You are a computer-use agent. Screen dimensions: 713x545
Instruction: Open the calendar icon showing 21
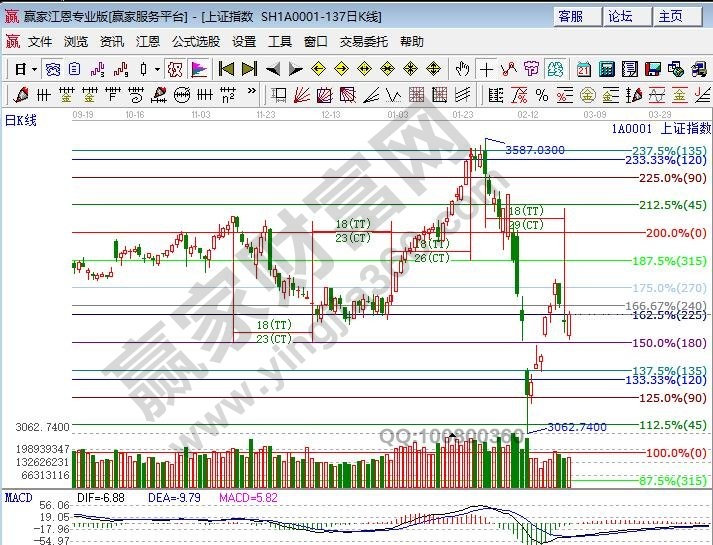[584, 69]
